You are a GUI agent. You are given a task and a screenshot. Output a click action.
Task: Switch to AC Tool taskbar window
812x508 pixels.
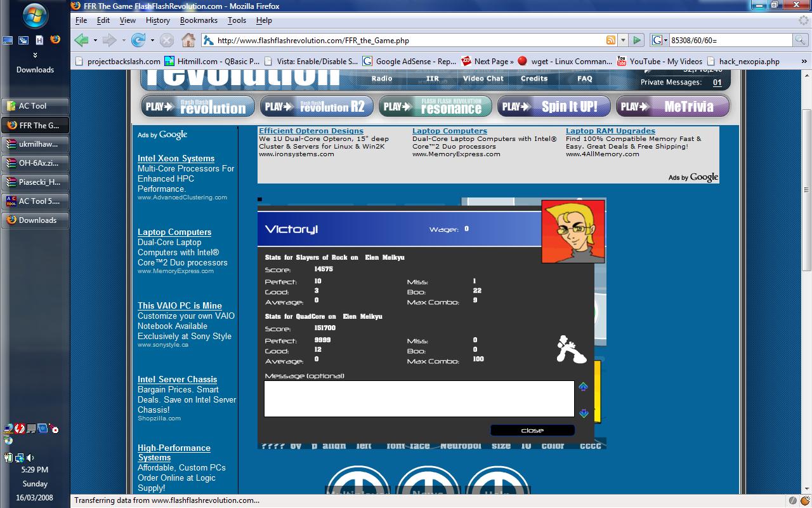[x=35, y=106]
